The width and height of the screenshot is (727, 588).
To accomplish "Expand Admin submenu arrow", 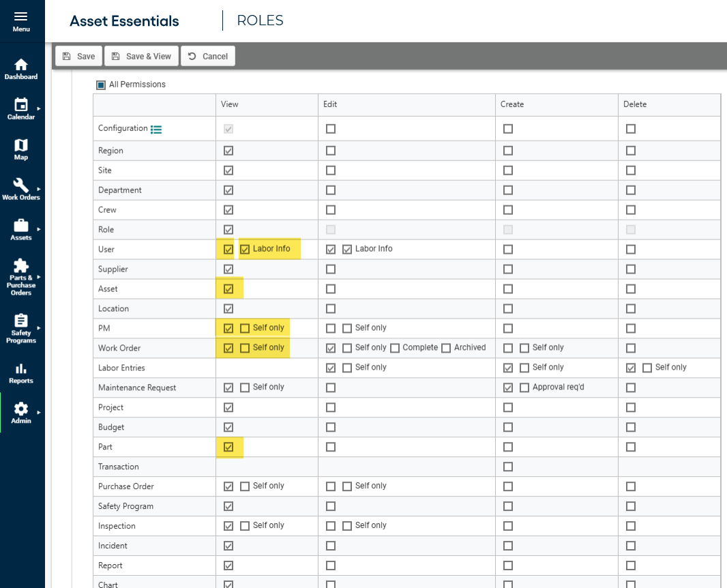I will coord(39,412).
